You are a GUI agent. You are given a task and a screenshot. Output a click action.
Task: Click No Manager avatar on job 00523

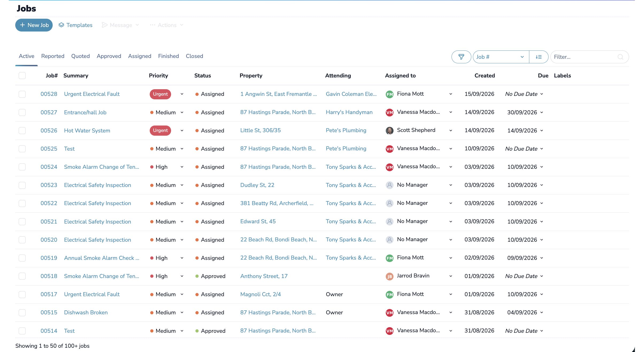[390, 185]
